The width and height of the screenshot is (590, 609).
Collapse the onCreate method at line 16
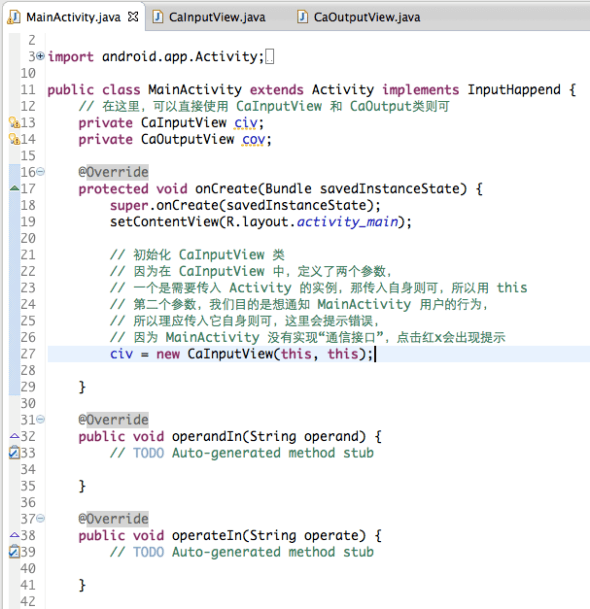click(41, 171)
